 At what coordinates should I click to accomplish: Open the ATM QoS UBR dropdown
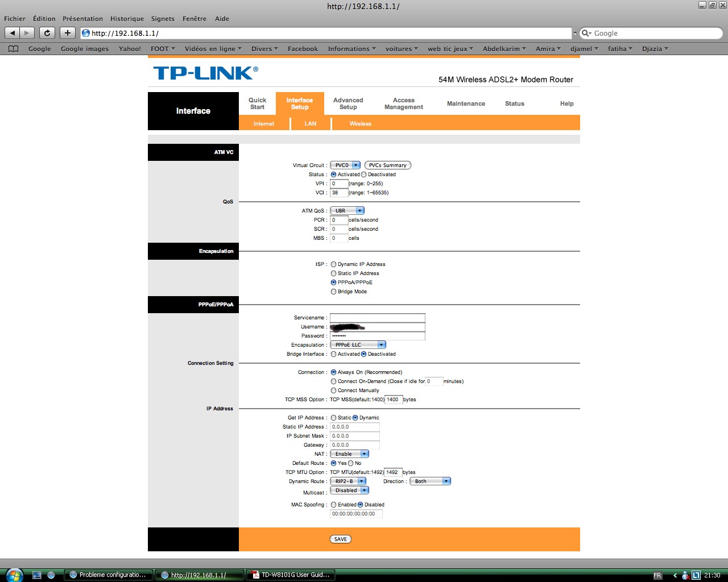(x=347, y=211)
